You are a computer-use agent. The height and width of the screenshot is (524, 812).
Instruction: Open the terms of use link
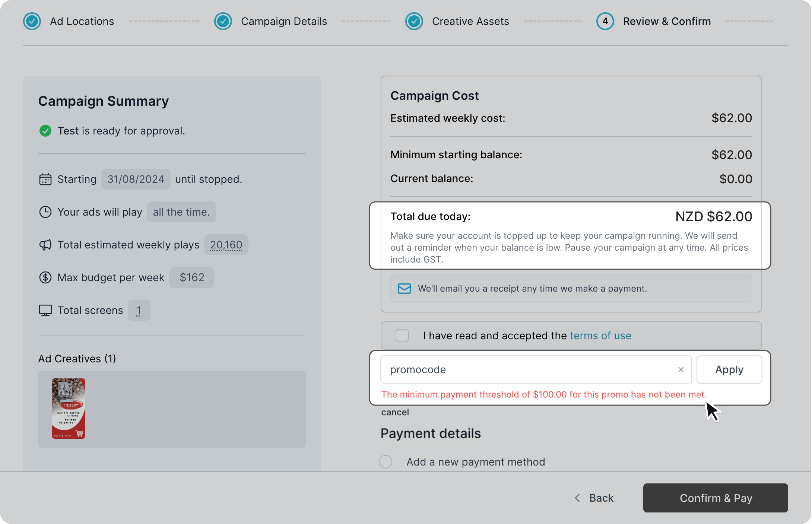pyautogui.click(x=600, y=336)
